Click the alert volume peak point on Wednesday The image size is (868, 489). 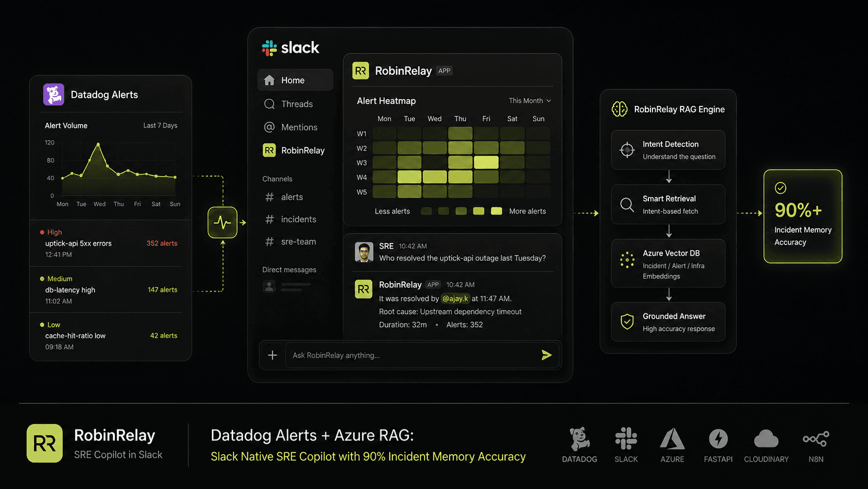point(98,144)
